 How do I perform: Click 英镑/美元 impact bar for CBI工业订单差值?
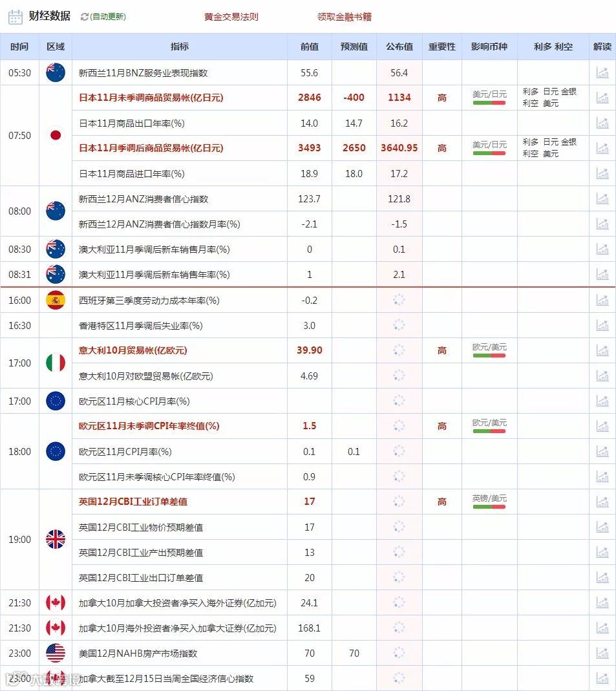click(489, 507)
